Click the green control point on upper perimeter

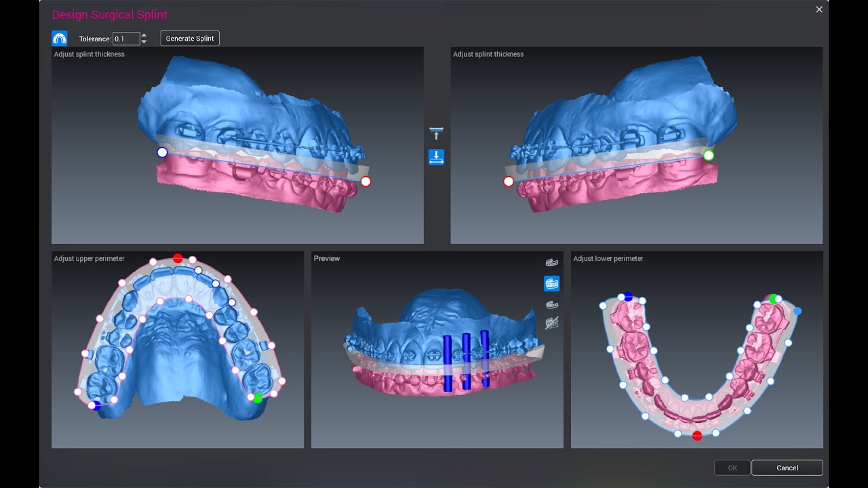click(x=258, y=399)
